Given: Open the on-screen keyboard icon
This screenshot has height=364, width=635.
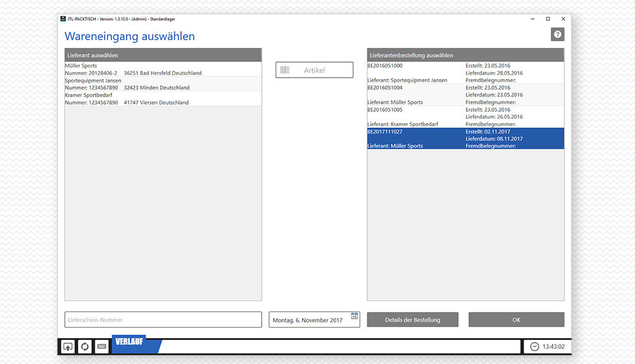Looking at the screenshot, I should click(x=102, y=347).
